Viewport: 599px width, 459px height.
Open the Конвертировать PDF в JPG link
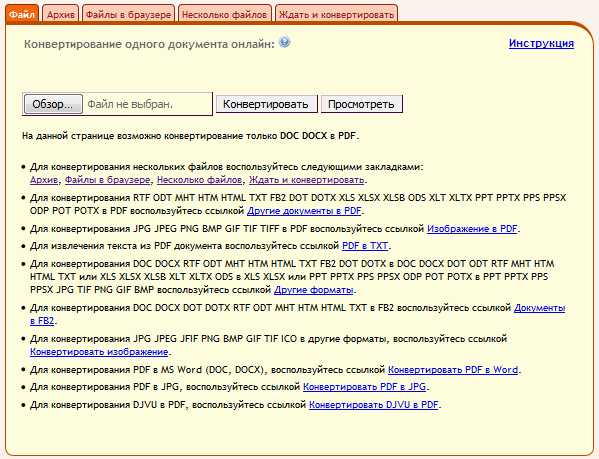[364, 387]
